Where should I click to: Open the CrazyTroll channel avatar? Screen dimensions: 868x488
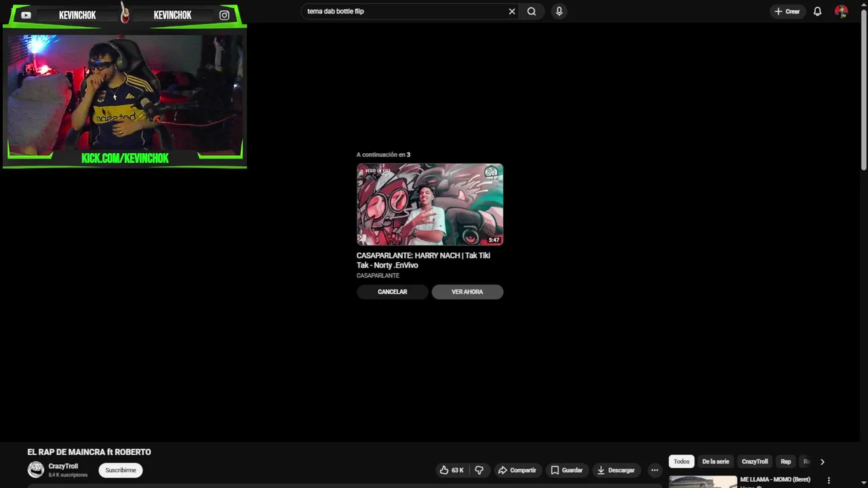pyautogui.click(x=36, y=469)
